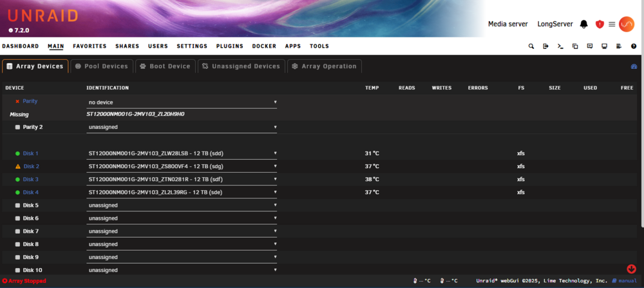The width and height of the screenshot is (644, 288).
Task: Click the LongServer server name
Action: pos(555,24)
